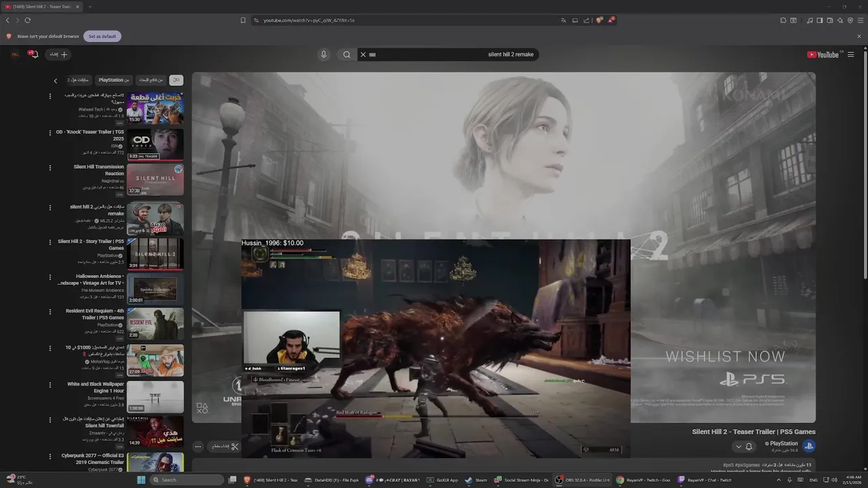The height and width of the screenshot is (488, 868).
Task: Open 'Silent Hill 2 - Story Trailer | PS5 Games' title
Action: point(91,245)
